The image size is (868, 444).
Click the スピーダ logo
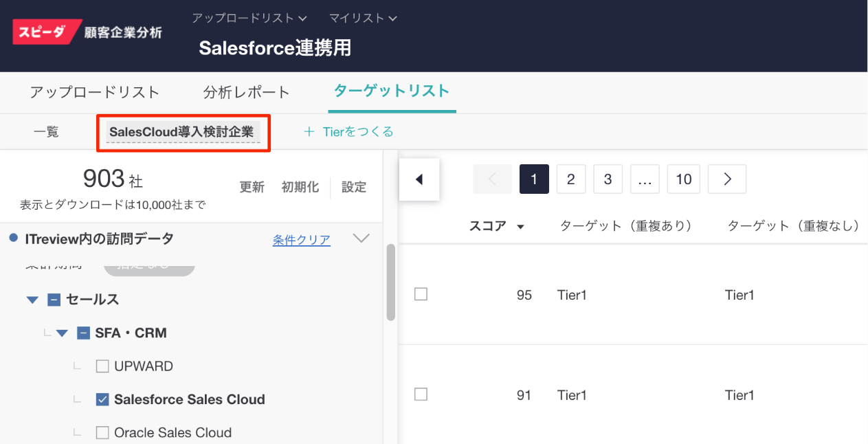point(47,32)
